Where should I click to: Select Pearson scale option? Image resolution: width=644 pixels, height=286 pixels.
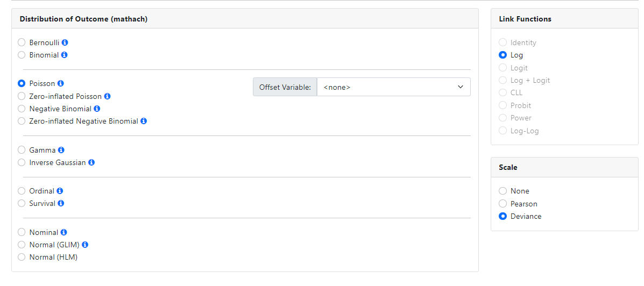[x=503, y=204]
